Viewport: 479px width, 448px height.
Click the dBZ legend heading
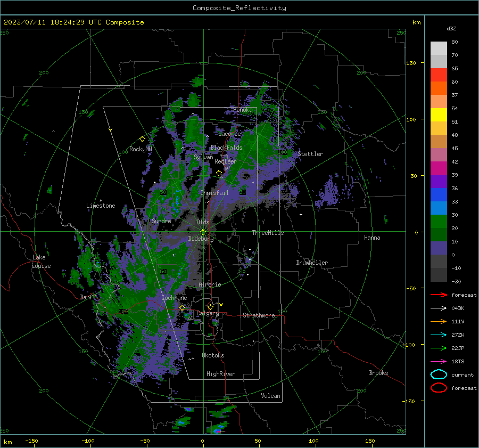451,28
